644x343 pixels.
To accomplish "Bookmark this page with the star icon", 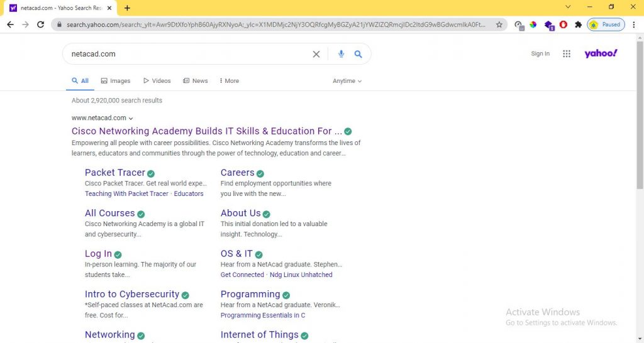I will (499, 24).
